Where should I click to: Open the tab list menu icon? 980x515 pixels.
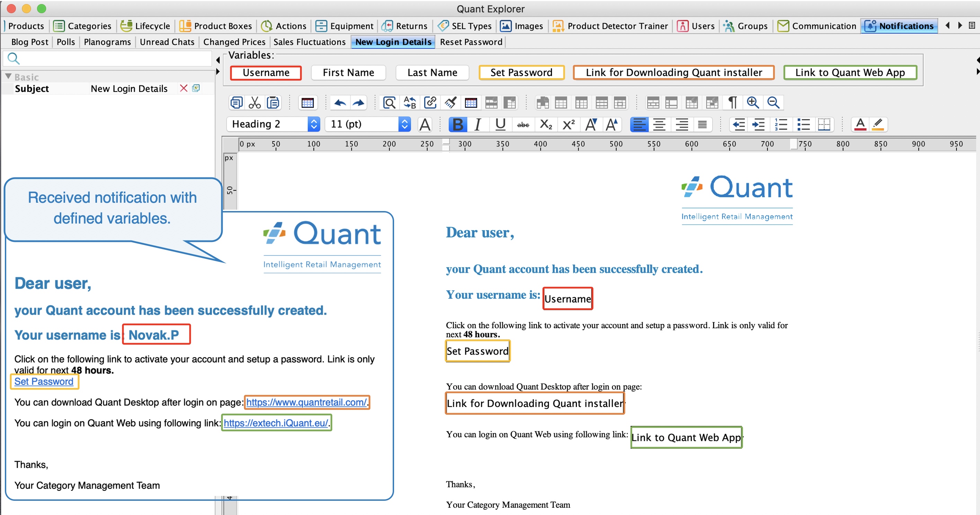(x=972, y=26)
